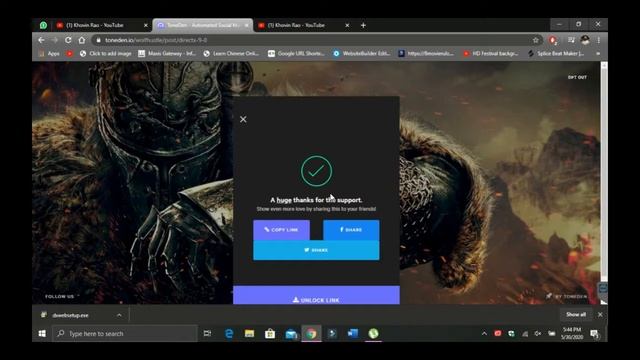Open Task View in the taskbar
Viewport: 640px width, 360px height.
(207, 333)
